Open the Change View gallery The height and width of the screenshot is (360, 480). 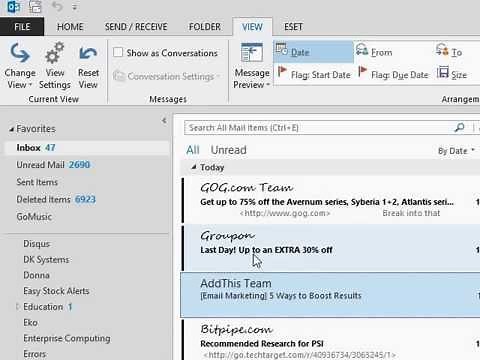(x=20, y=66)
